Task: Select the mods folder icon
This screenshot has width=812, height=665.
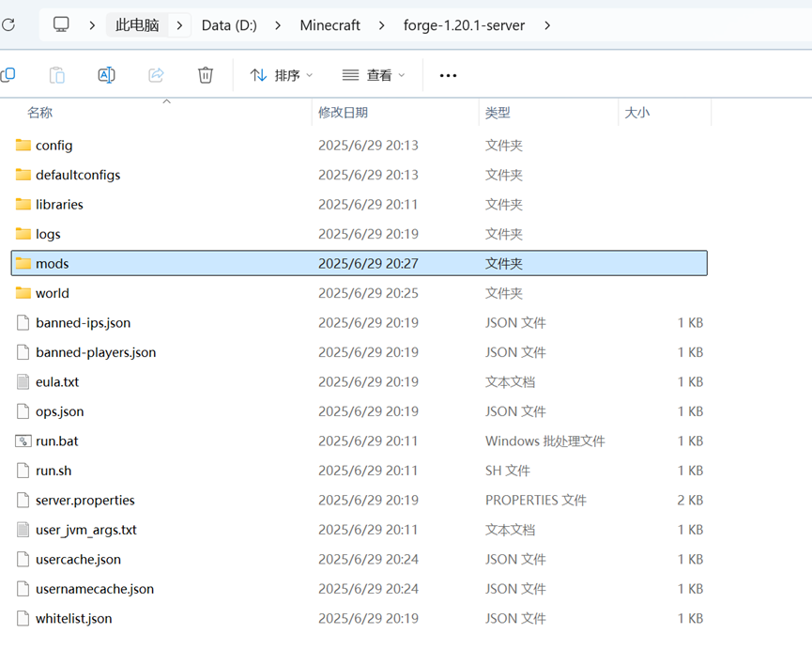Action: (23, 263)
